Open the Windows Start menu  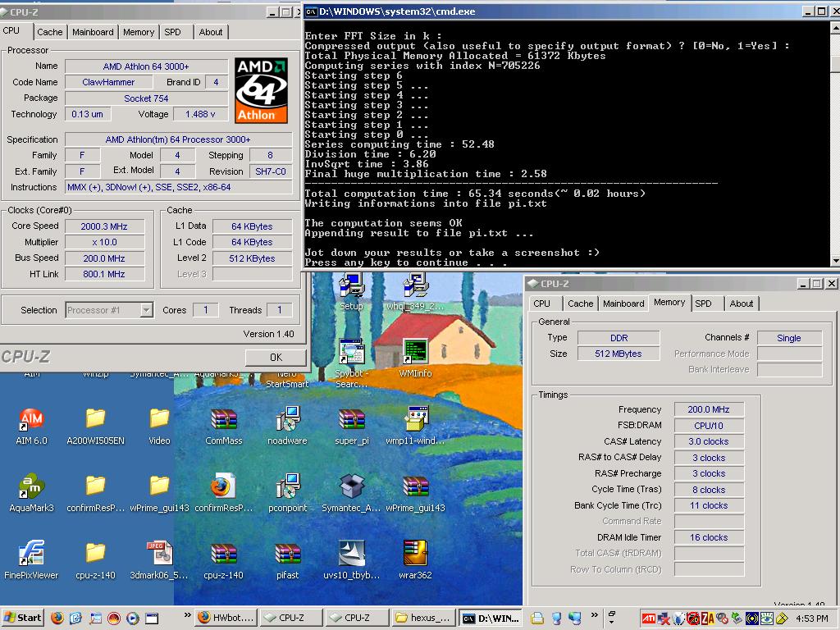22,619
